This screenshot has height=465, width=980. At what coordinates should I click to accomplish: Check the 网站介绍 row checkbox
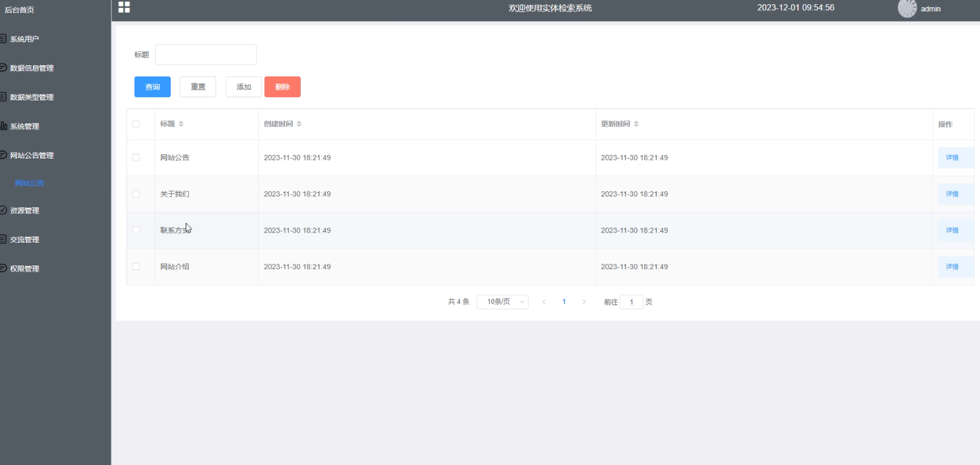tap(136, 267)
